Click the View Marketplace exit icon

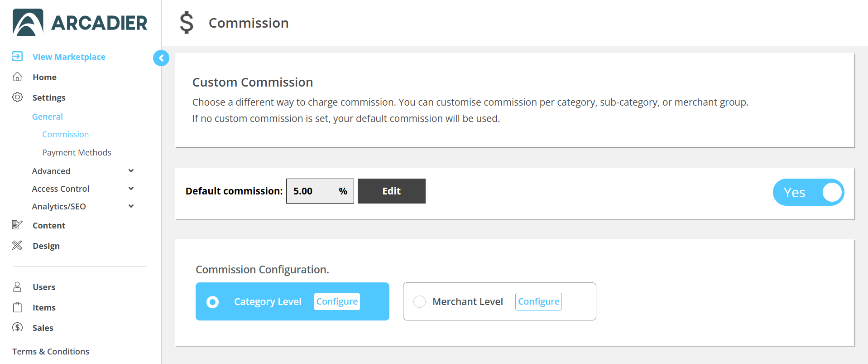[17, 56]
